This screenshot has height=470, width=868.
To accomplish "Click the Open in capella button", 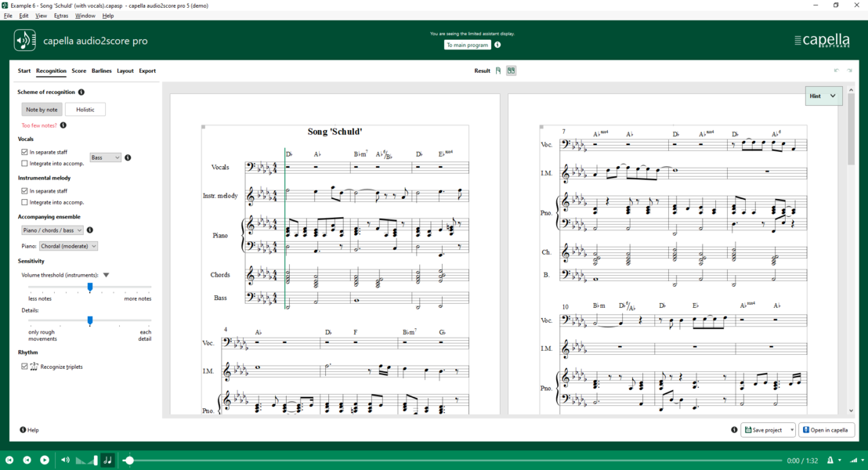I will pyautogui.click(x=826, y=430).
